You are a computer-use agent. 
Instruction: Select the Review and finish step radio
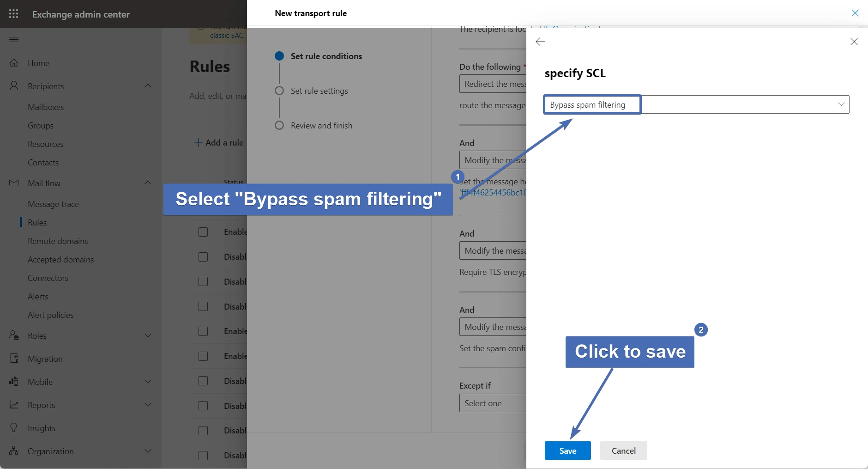coord(279,125)
